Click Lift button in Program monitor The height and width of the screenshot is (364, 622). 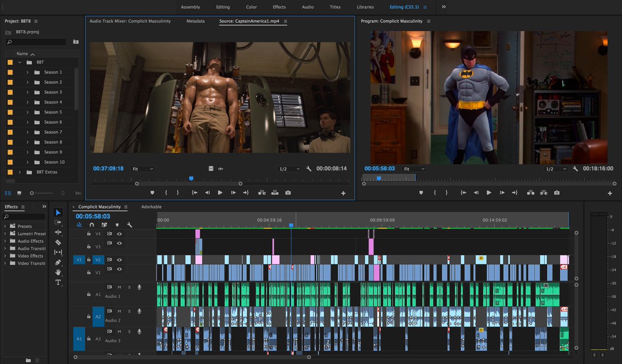coord(530,193)
